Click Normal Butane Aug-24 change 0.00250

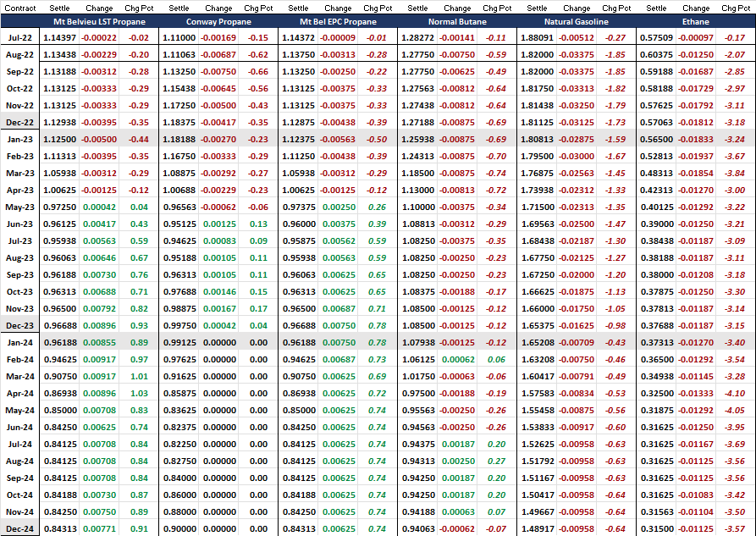tap(458, 461)
